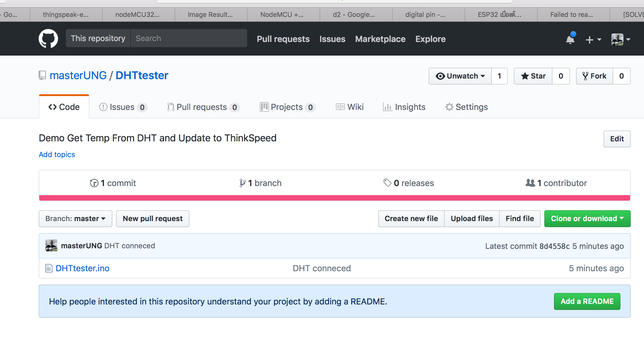Click the Fork button
Image resolution: width=644 pixels, height=354 pixels.
(594, 76)
